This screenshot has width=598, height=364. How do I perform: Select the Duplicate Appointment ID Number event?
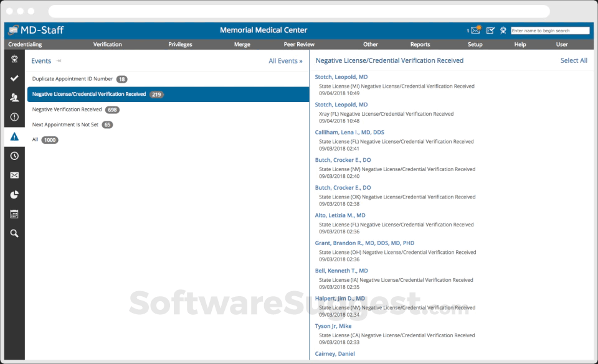[72, 79]
